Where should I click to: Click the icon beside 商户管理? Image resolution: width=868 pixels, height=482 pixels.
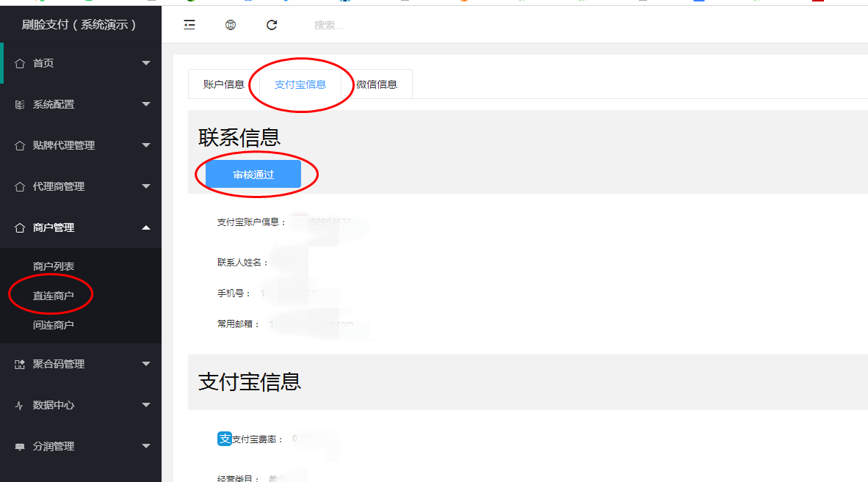[20, 227]
